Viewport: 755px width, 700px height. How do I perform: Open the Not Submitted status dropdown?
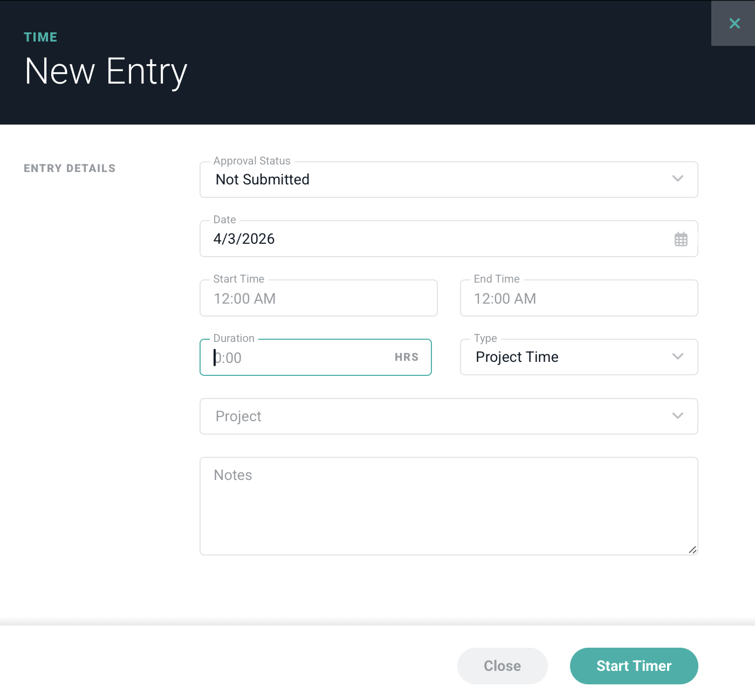pos(431,180)
